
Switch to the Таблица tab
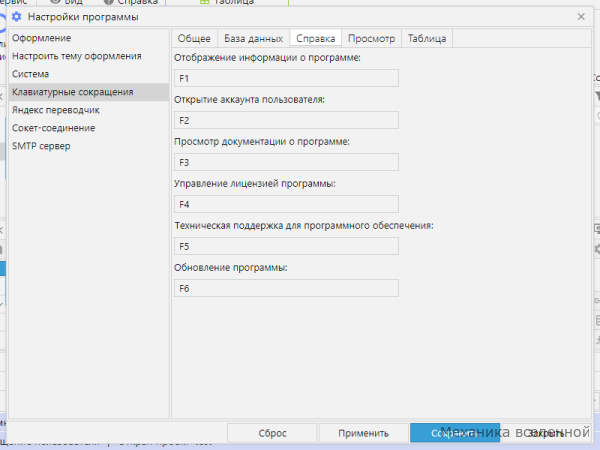[427, 39]
